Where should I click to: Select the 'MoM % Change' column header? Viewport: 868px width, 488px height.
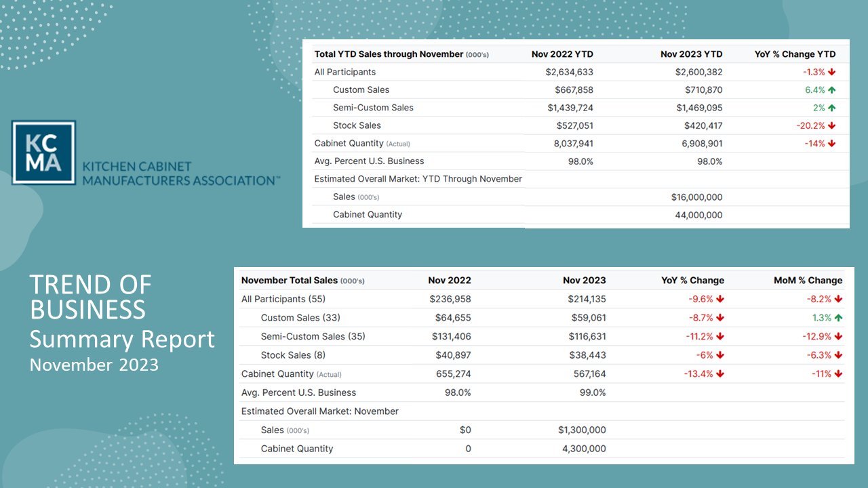coord(808,281)
